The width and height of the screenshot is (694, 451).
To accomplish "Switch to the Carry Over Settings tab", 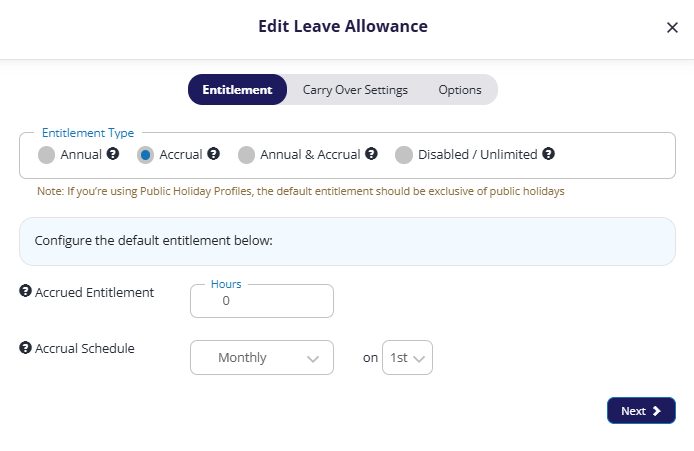I will pos(355,90).
